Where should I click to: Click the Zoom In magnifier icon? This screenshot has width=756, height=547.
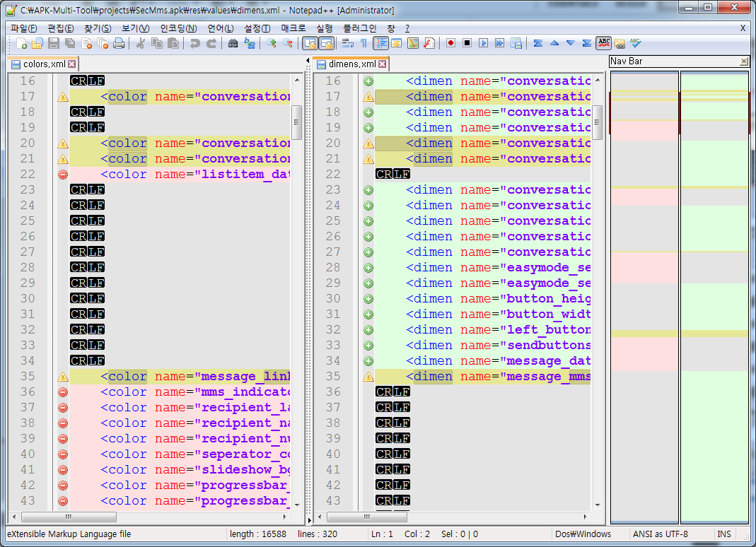tap(272, 44)
